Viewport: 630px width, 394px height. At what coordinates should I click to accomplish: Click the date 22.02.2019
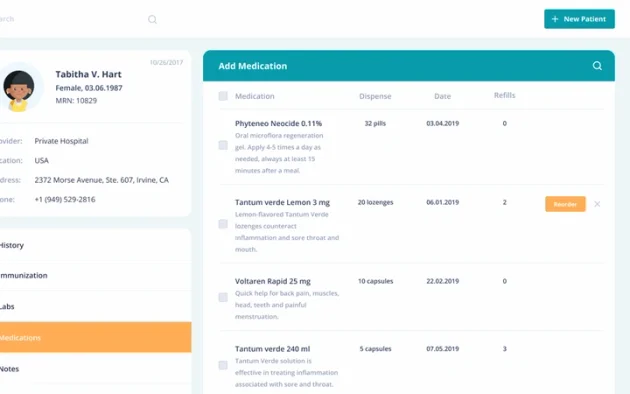(x=442, y=281)
